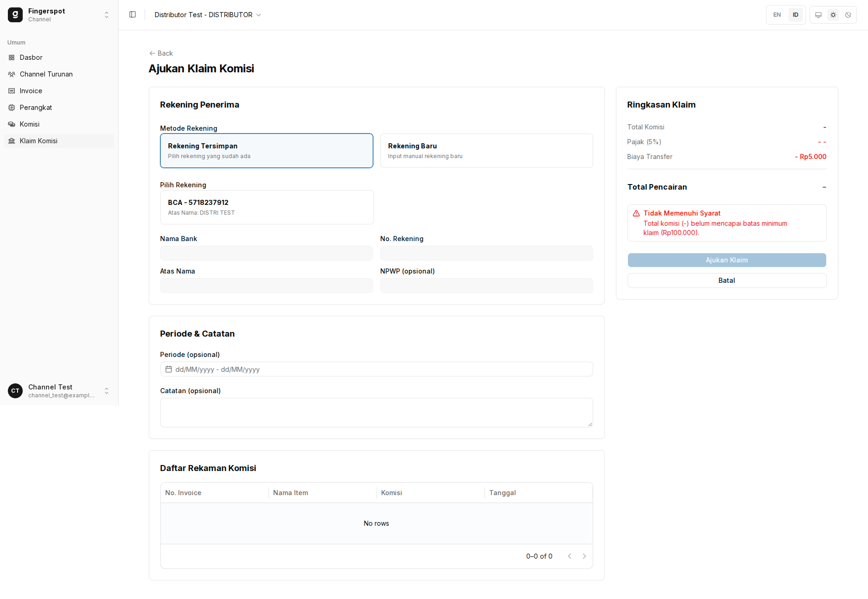Click the Batal button
Image resolution: width=868 pixels, height=599 pixels.
tap(727, 280)
